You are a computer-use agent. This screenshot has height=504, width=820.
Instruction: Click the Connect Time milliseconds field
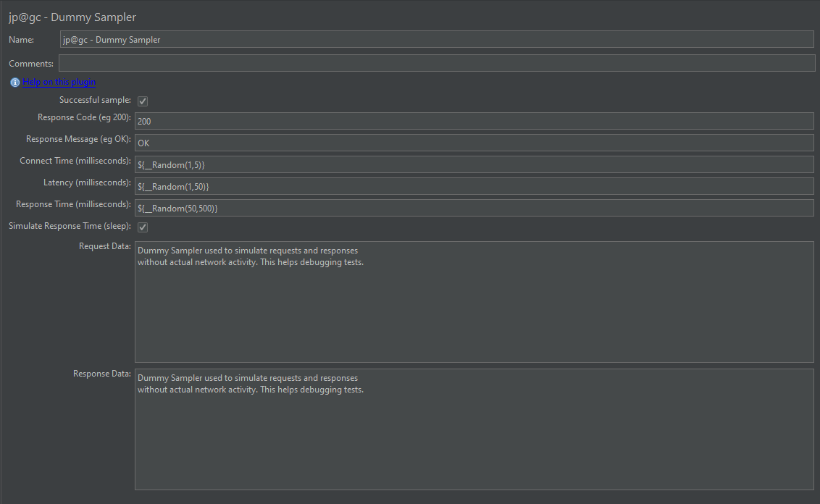[x=474, y=164]
